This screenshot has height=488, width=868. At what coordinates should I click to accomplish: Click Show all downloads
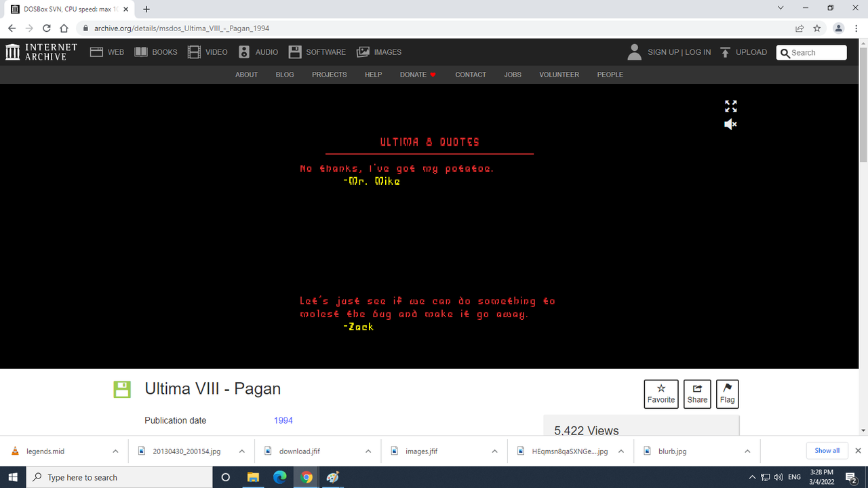click(827, 451)
